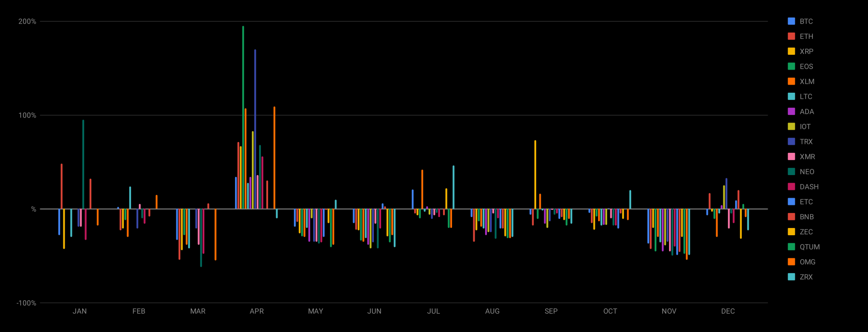This screenshot has width=868, height=332.
Task: Click the pink swatch for XMR
Action: (791, 157)
